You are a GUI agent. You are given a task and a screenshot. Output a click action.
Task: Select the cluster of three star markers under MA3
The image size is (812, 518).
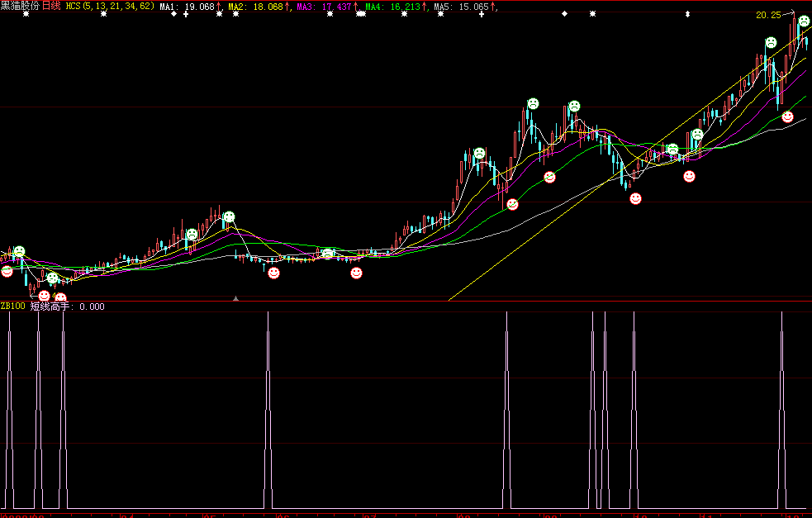point(361,14)
